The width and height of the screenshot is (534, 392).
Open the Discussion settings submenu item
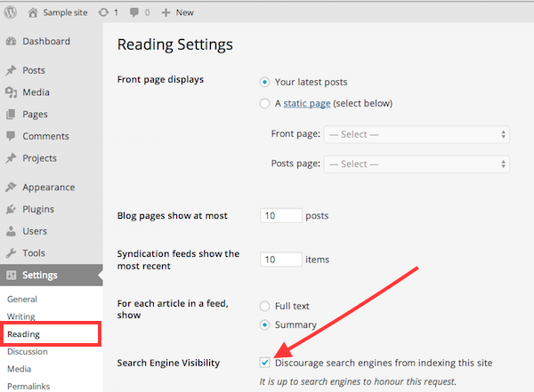[28, 351]
